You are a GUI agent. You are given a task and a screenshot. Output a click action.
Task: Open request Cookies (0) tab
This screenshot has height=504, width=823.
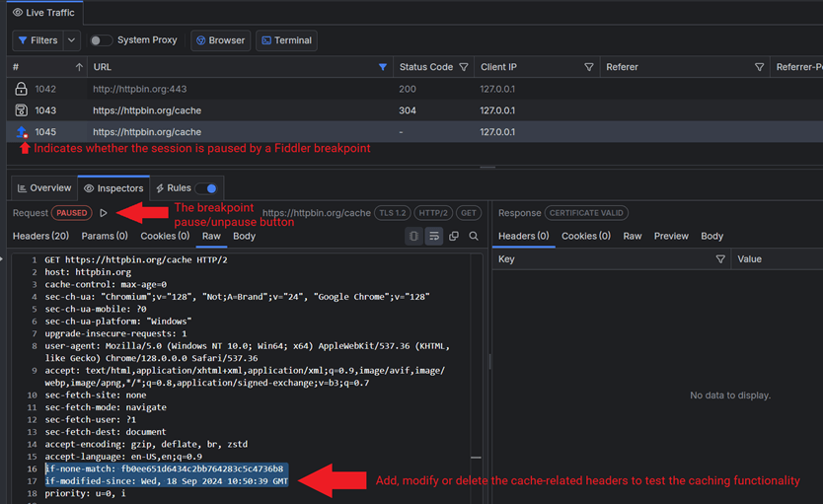[x=165, y=236]
